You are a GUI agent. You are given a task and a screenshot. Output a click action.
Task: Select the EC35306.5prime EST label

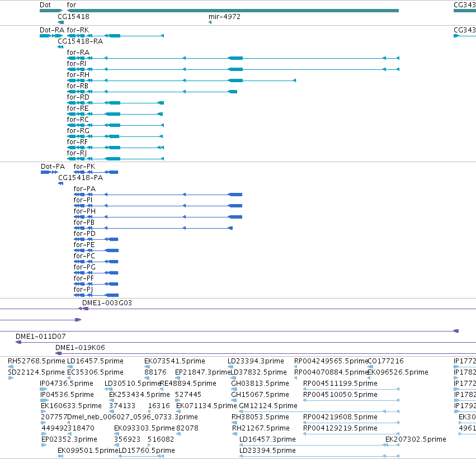[95, 372]
